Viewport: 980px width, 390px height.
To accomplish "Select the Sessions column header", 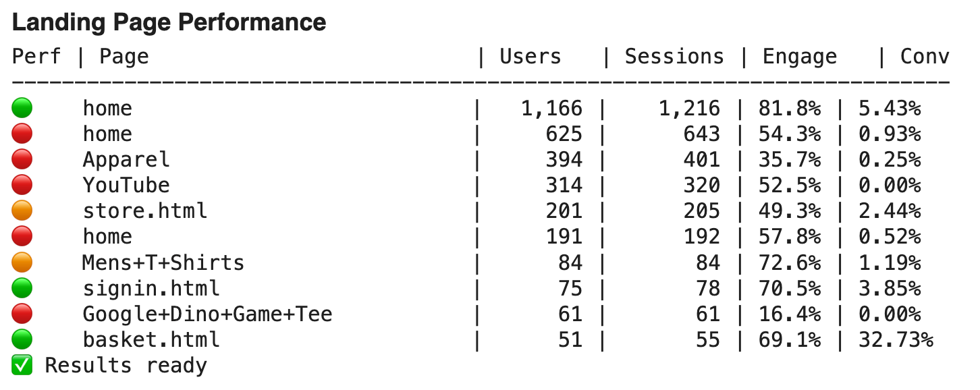I will click(x=674, y=57).
